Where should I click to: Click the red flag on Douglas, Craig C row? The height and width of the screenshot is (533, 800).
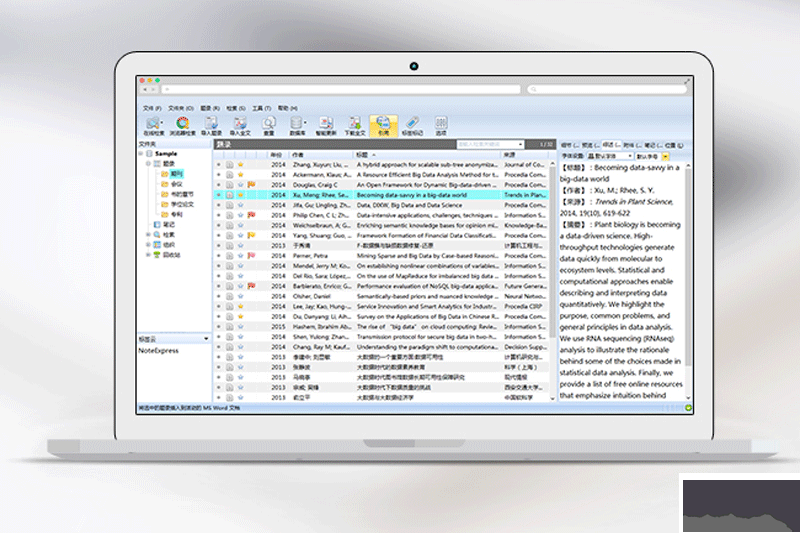pos(252,185)
